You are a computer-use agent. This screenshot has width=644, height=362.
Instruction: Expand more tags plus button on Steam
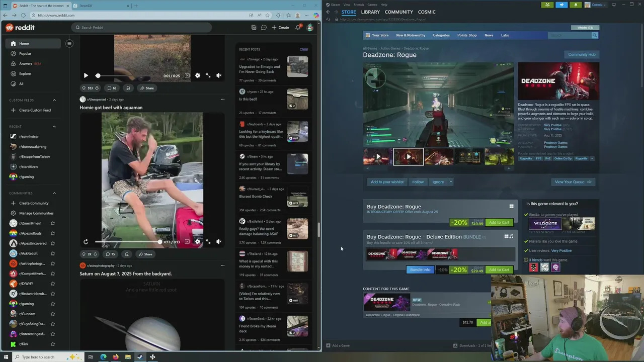pyautogui.click(x=592, y=158)
